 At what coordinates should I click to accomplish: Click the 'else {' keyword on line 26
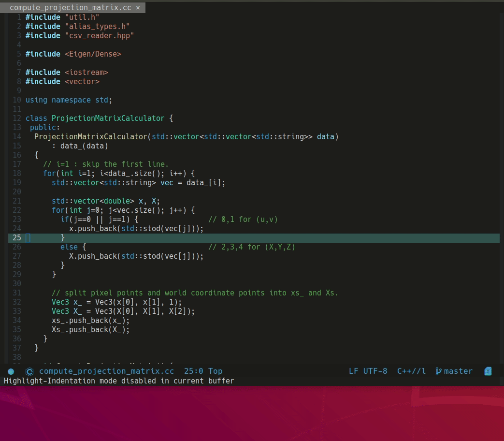(73, 247)
